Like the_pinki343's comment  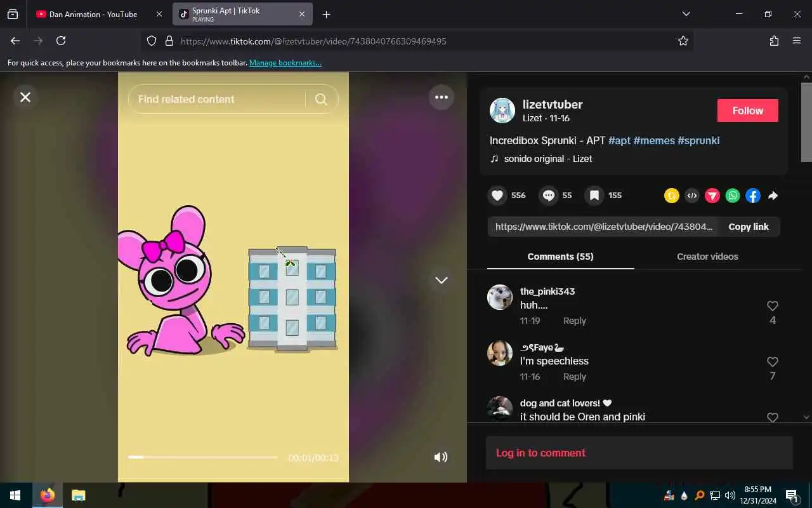773,306
